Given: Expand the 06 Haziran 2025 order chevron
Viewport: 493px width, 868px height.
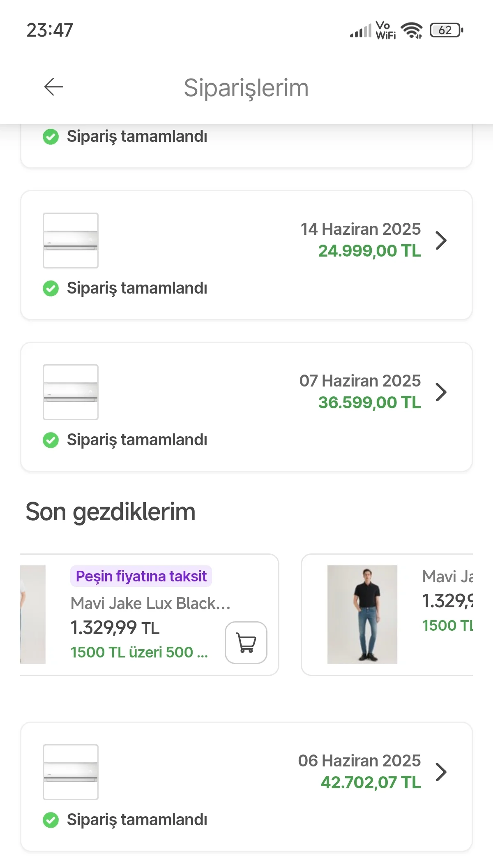Looking at the screenshot, I should [441, 772].
